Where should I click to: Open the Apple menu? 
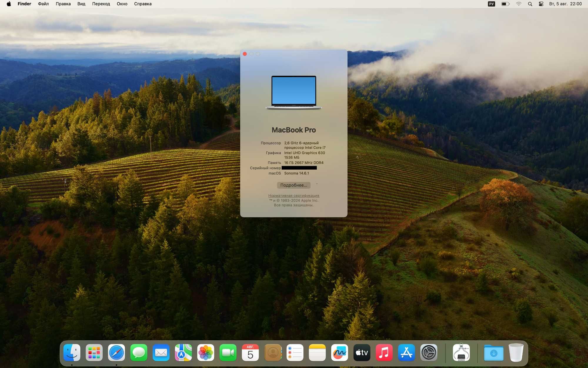[9, 4]
